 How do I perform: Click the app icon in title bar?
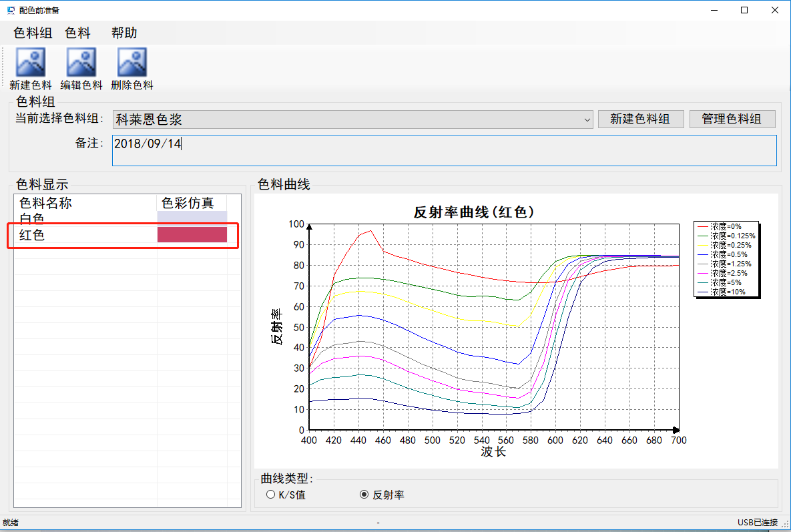pos(10,10)
